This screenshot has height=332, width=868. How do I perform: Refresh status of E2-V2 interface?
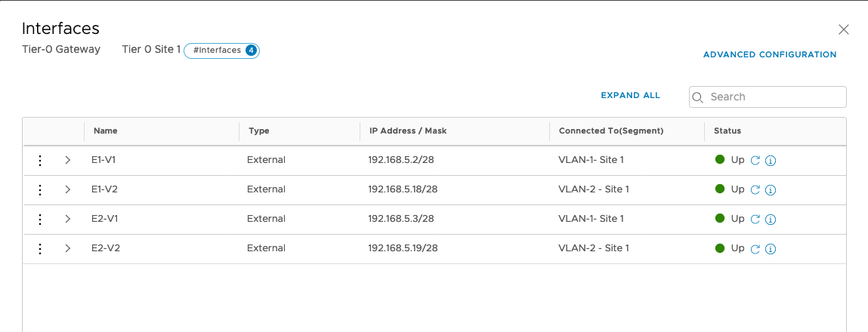pyautogui.click(x=755, y=249)
